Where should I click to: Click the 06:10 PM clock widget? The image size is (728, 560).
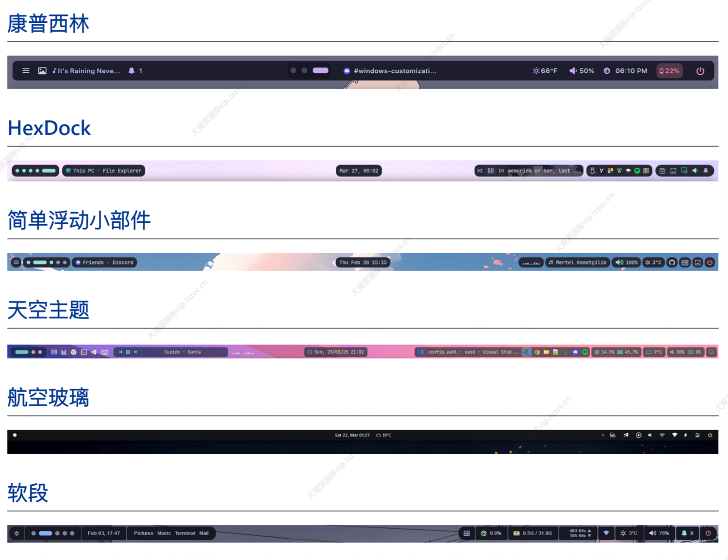625,71
